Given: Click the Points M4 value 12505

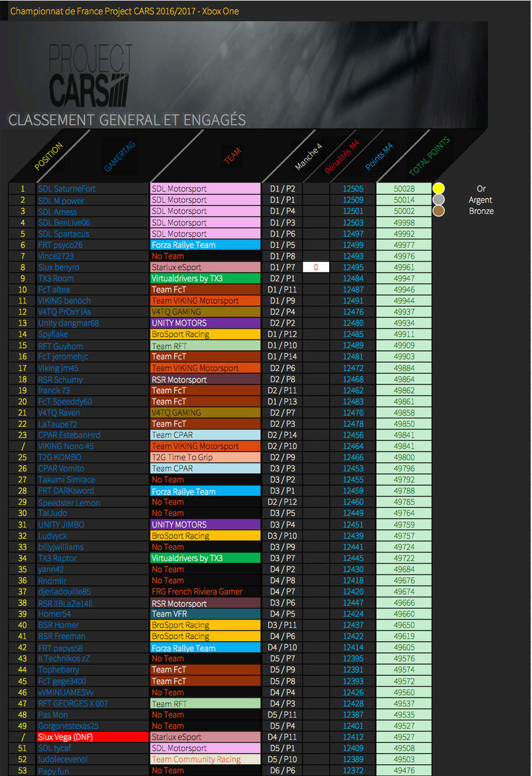Looking at the screenshot, I should coord(353,189).
